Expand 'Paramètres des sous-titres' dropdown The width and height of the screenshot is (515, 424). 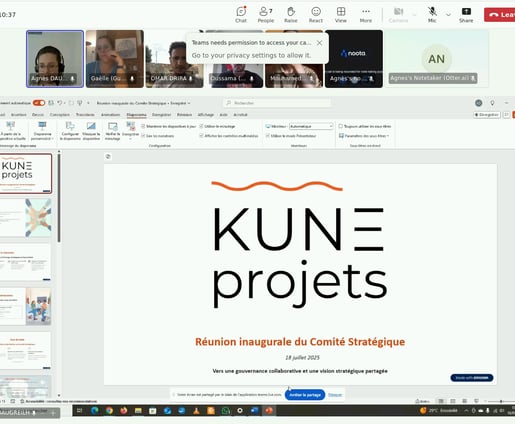[364, 136]
